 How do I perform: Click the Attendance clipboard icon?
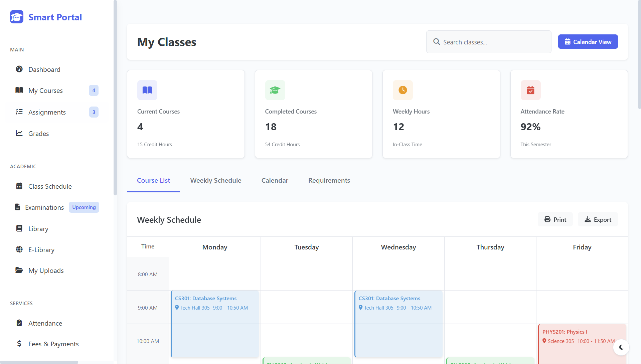(x=19, y=323)
